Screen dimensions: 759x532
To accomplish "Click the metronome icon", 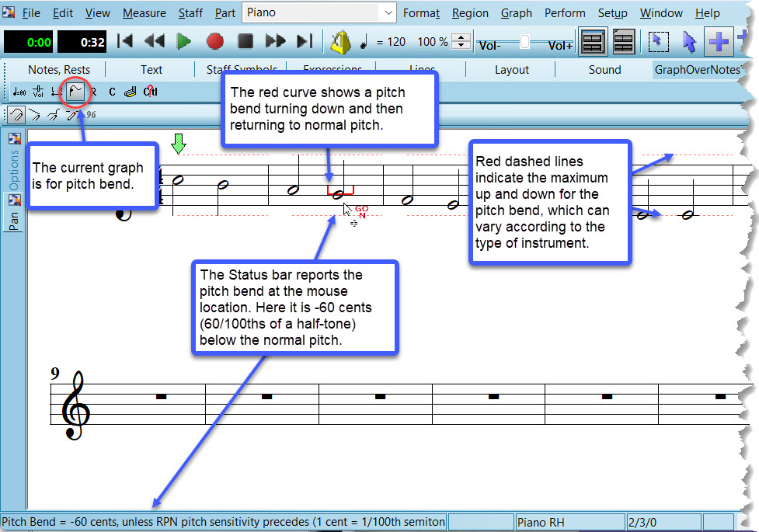I will pos(339,42).
